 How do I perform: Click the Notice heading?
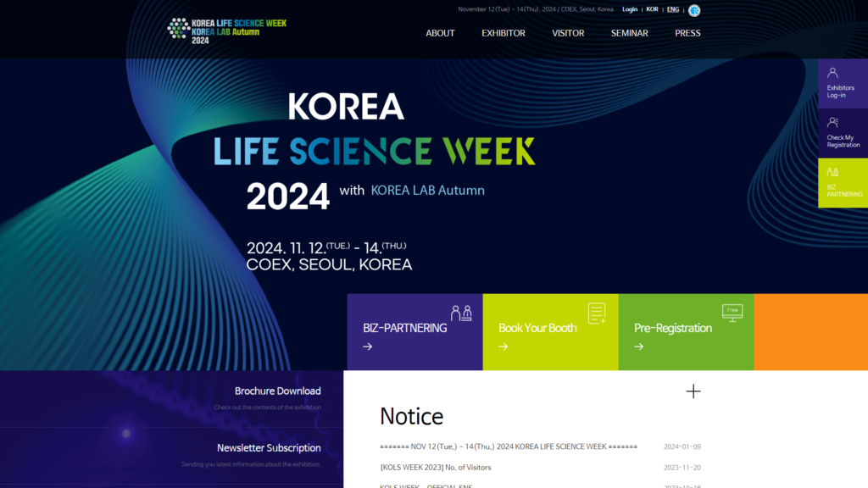click(411, 417)
